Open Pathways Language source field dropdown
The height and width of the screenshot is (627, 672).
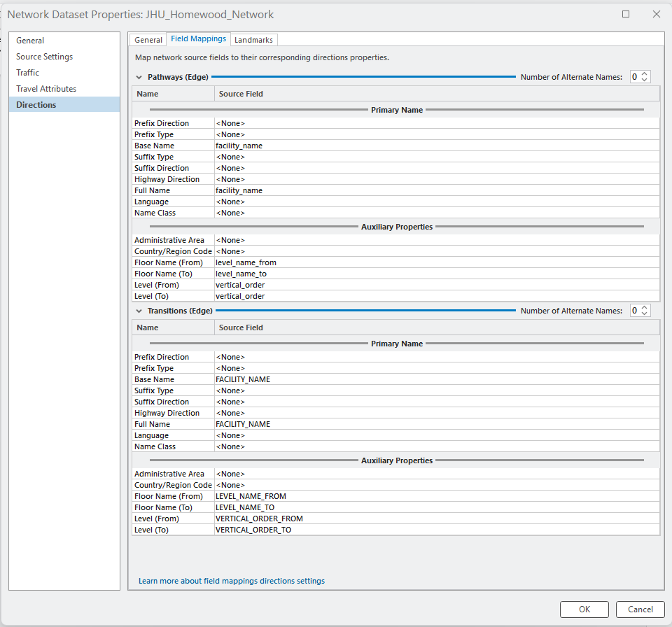pyautogui.click(x=437, y=202)
